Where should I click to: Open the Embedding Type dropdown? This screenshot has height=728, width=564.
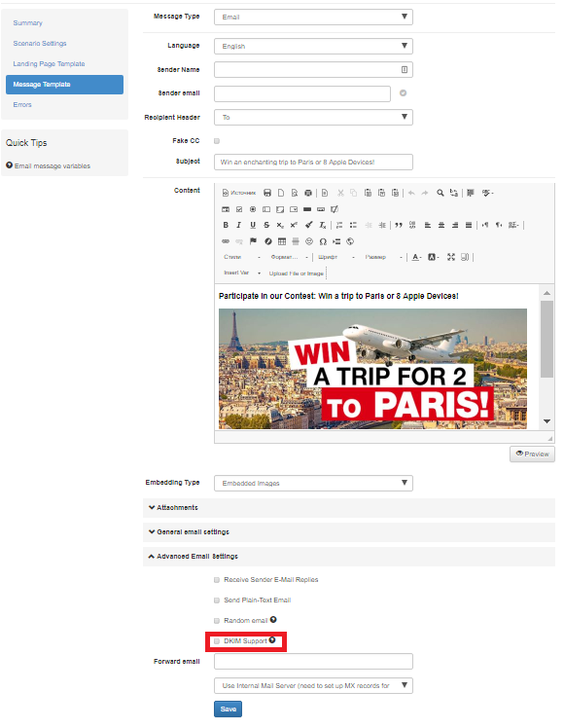pyautogui.click(x=313, y=484)
